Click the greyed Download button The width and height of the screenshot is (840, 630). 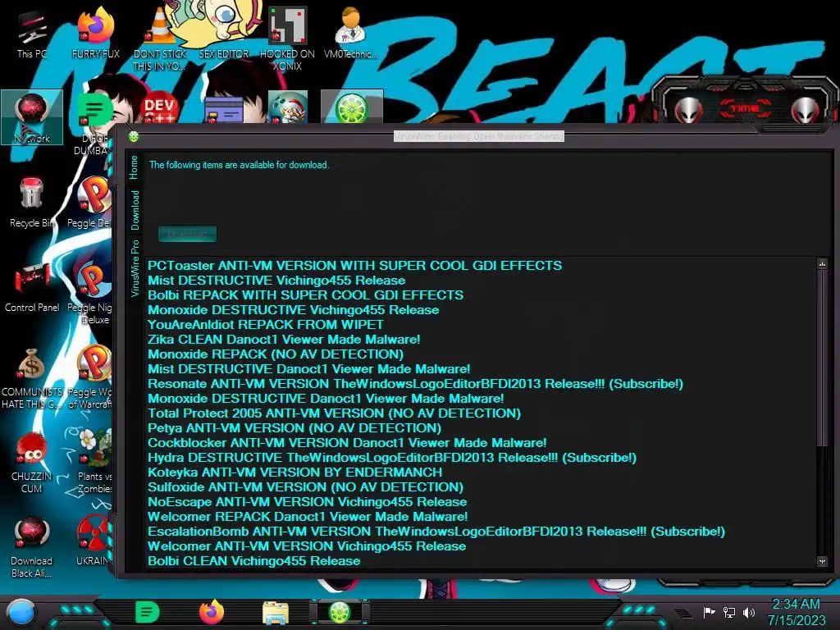[188, 234]
